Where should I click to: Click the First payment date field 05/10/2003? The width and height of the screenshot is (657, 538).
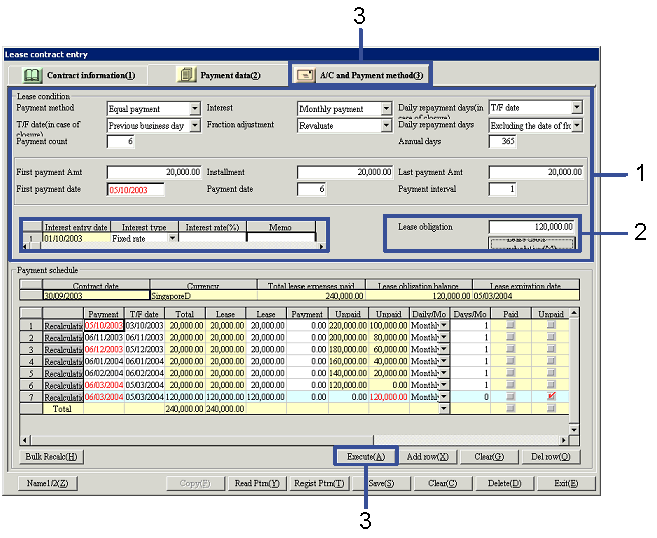tap(136, 190)
